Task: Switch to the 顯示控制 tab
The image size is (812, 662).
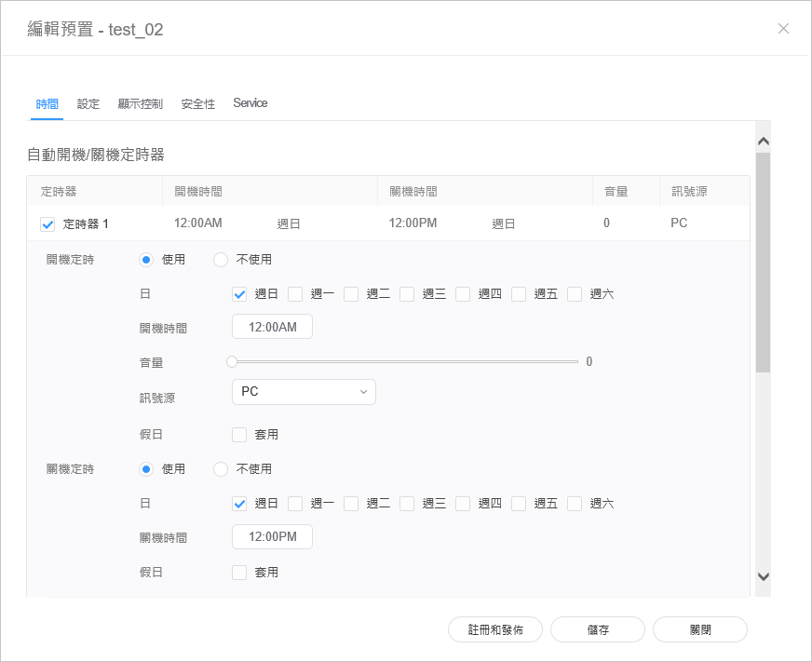Action: [140, 104]
